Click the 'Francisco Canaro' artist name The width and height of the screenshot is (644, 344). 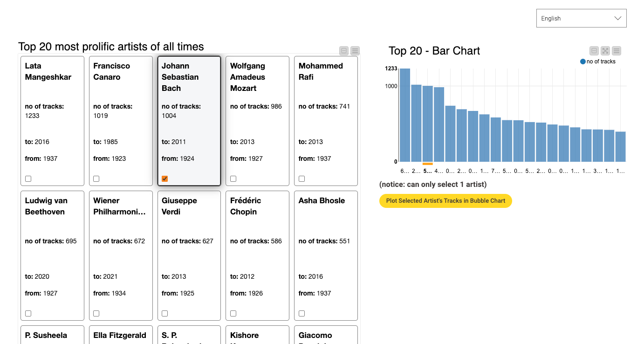point(112,71)
